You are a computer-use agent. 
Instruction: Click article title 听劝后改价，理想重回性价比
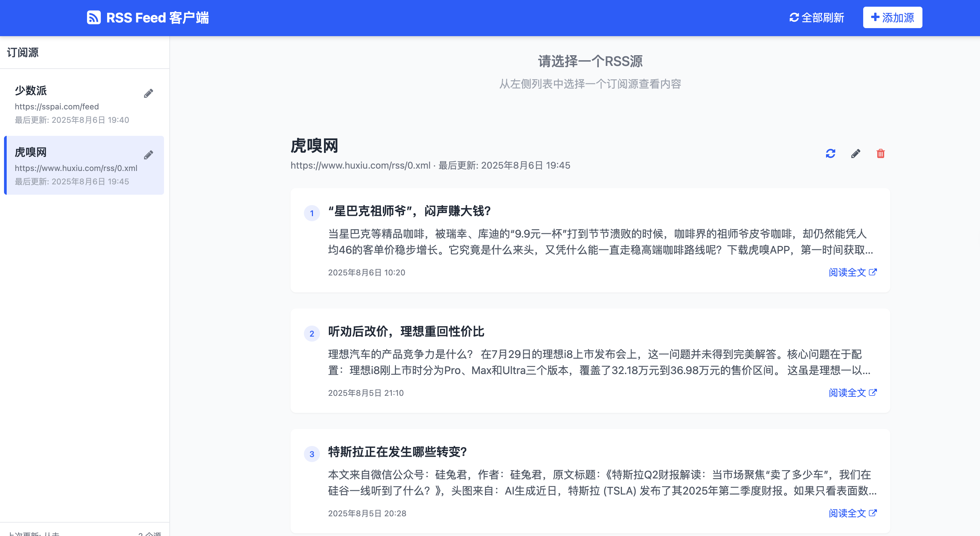[x=406, y=331]
